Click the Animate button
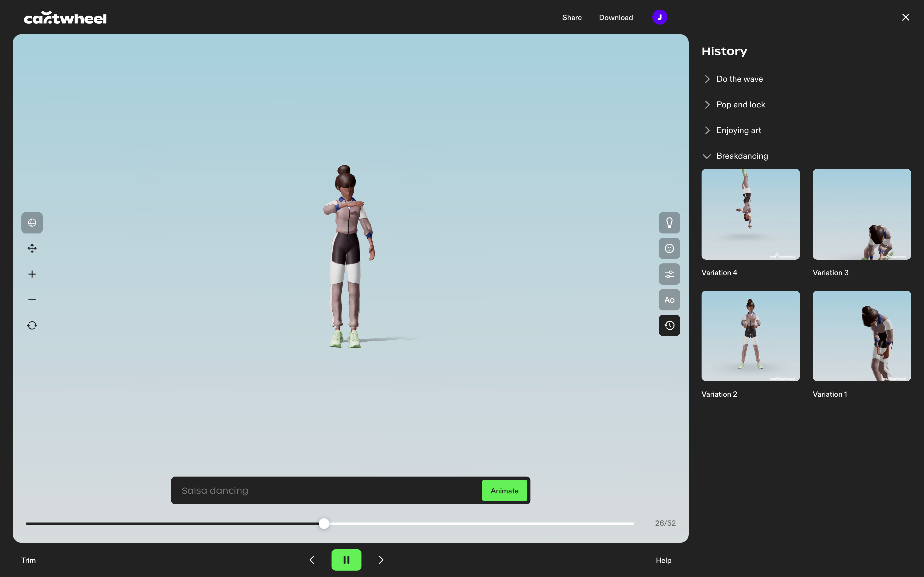This screenshot has width=924, height=577. [504, 490]
